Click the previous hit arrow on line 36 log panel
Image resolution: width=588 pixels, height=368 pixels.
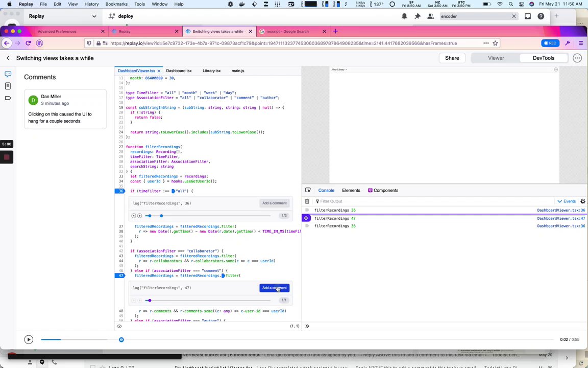pos(134,216)
